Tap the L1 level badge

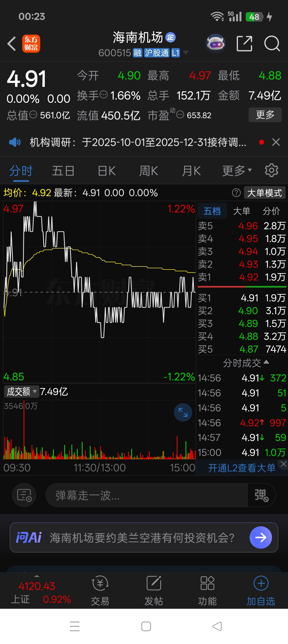click(176, 53)
